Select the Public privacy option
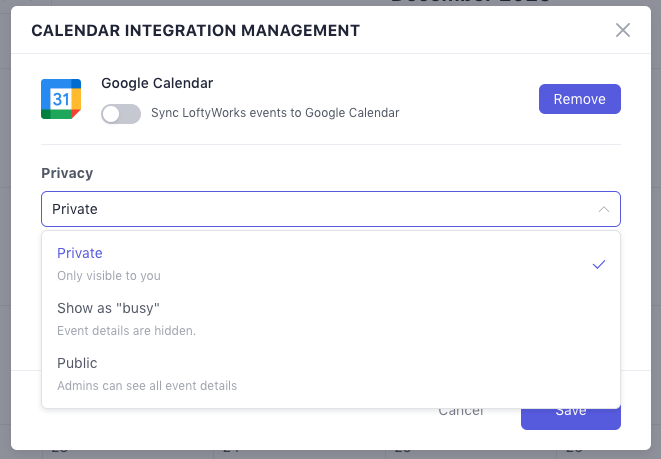This screenshot has height=459, width=661. point(77,363)
